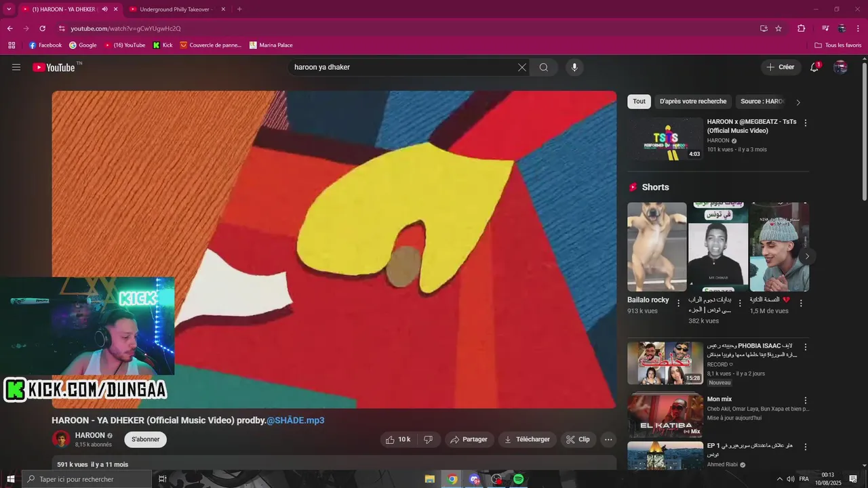Open the @SHÄDE.mp3 link in the title
This screenshot has height=488, width=868.
tap(296, 420)
